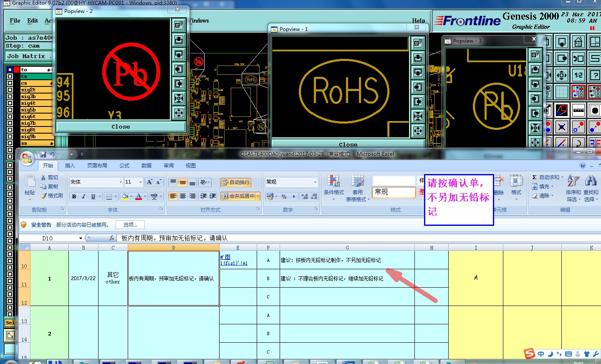The height and width of the screenshot is (364, 601).
Task: Click the Job Matrix button
Action: [x=29, y=56]
